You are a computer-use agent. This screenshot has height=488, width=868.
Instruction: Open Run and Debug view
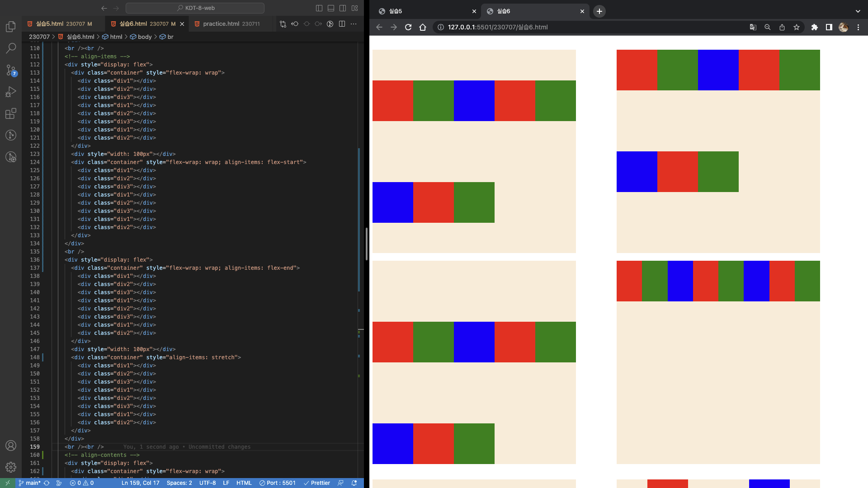(x=11, y=92)
